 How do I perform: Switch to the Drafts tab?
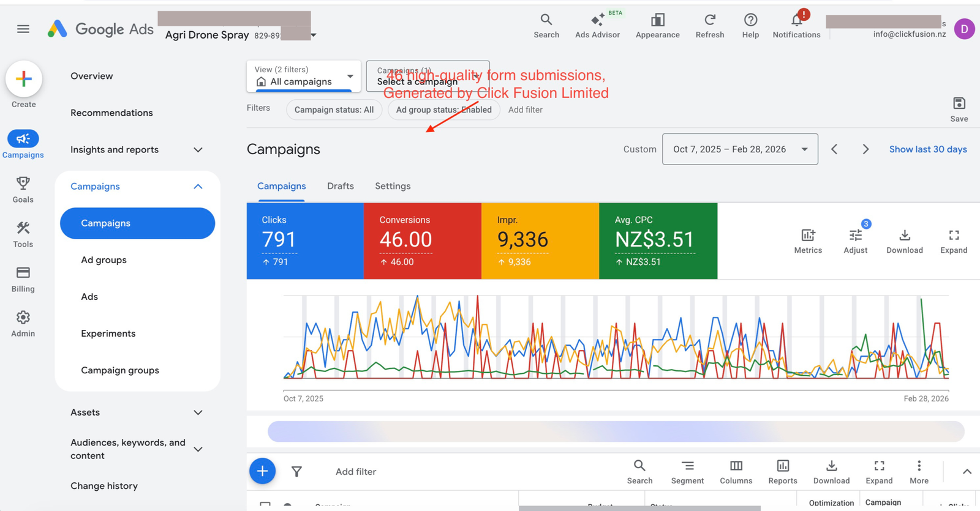[x=340, y=186]
